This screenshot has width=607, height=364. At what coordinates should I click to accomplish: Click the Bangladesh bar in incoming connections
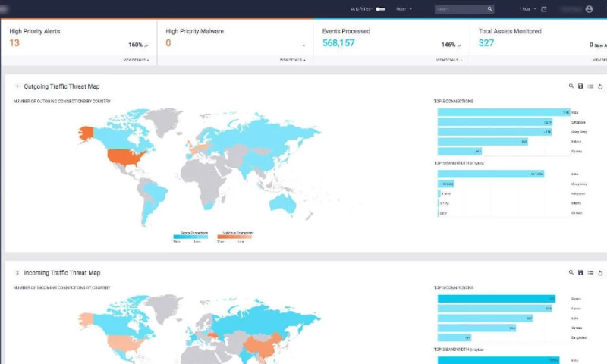(x=454, y=337)
